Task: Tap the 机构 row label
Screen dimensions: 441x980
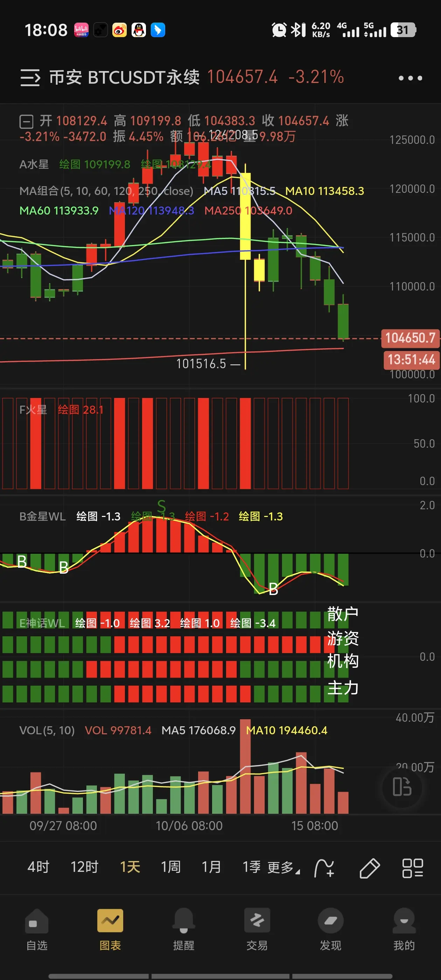Action: (343, 661)
